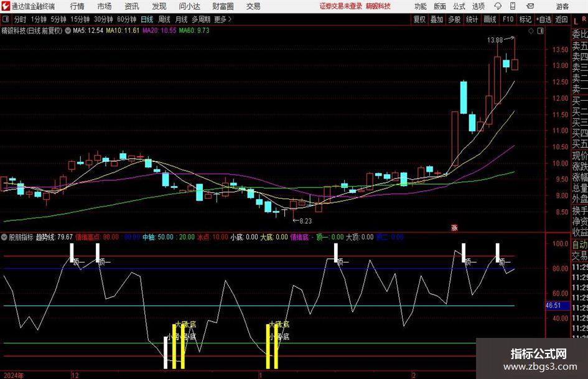Click the 中轴: 50.00 indicator label
Image resolution: width=588 pixels, height=379 pixels.
(x=158, y=237)
